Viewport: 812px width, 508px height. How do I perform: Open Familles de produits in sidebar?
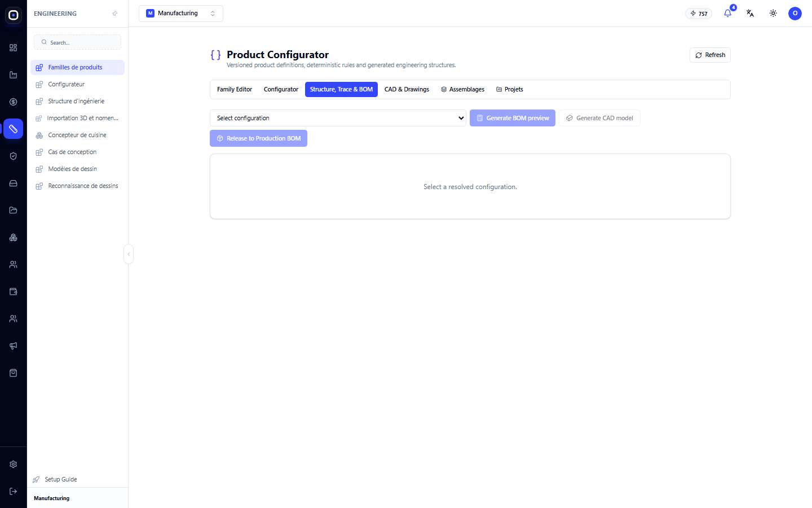coord(78,67)
